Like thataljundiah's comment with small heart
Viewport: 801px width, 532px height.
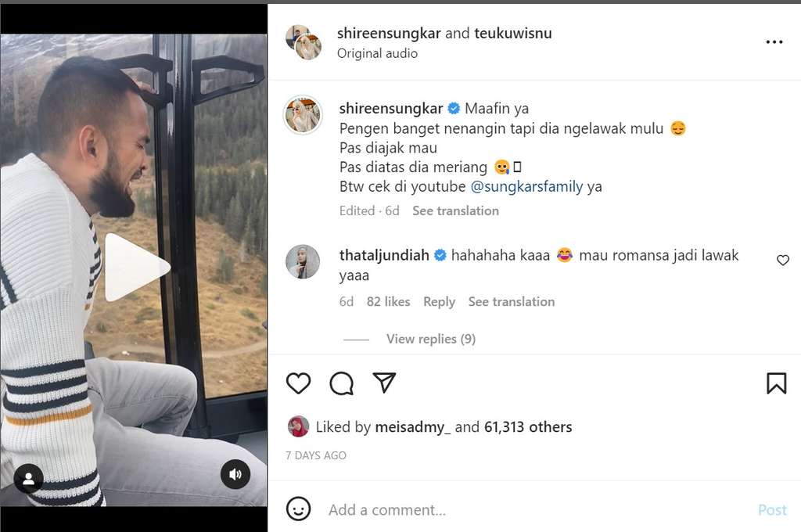783,261
